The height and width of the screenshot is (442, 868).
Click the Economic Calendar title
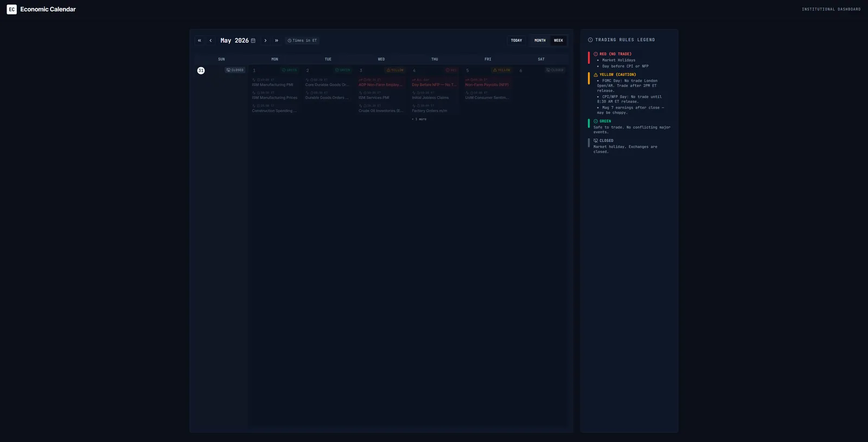click(x=48, y=9)
